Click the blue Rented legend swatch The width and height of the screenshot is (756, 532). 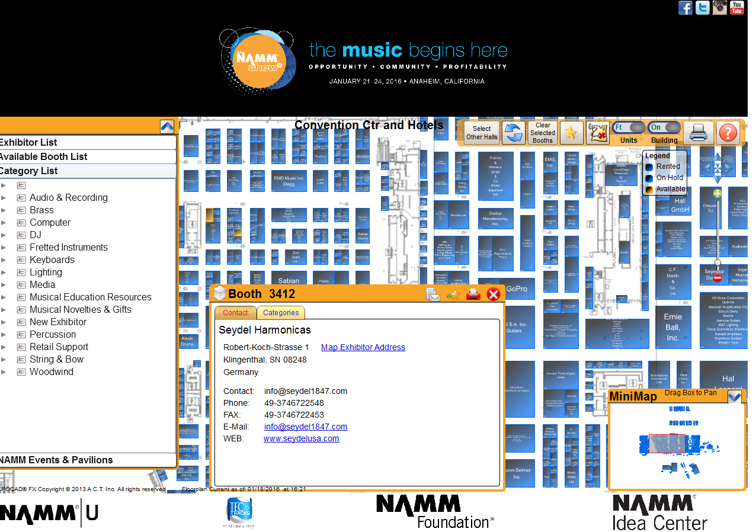(649, 166)
